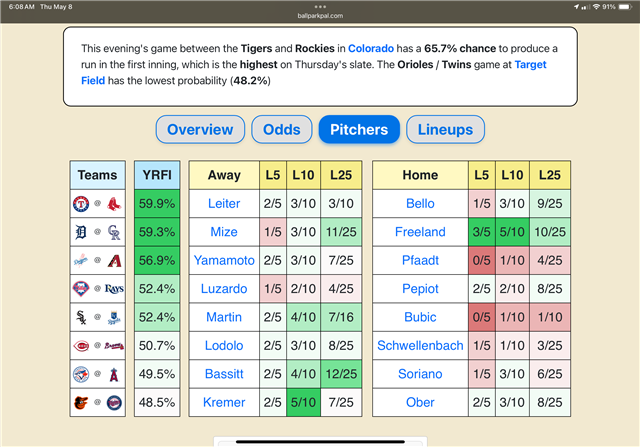
Task: Open pitcher Bello's page
Action: (420, 203)
